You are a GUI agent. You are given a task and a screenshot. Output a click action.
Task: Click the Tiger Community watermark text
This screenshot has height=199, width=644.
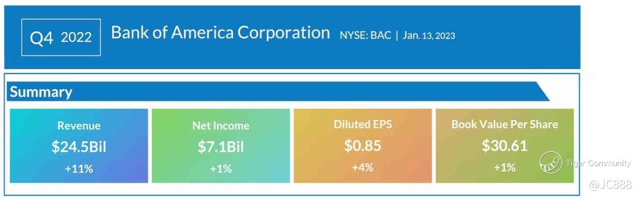(x=598, y=163)
